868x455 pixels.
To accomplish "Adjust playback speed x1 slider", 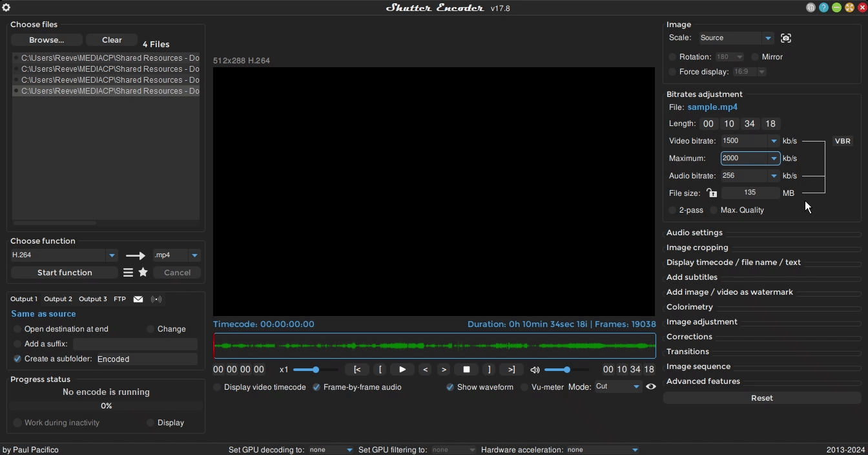I will tap(316, 370).
